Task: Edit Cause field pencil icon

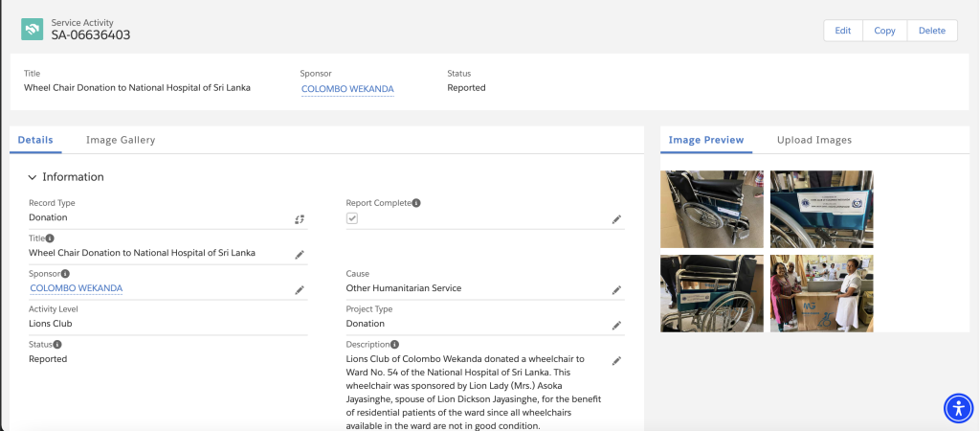Action: 616,290
